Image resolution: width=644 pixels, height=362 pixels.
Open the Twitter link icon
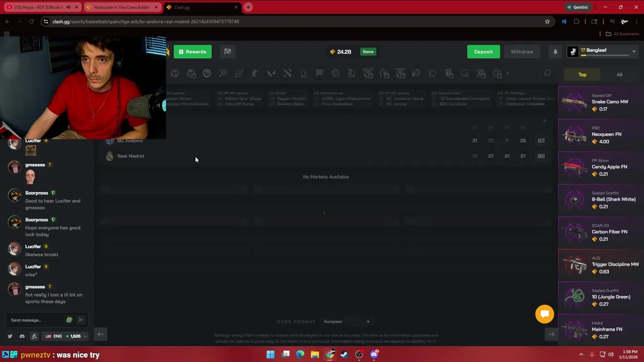(x=10, y=336)
